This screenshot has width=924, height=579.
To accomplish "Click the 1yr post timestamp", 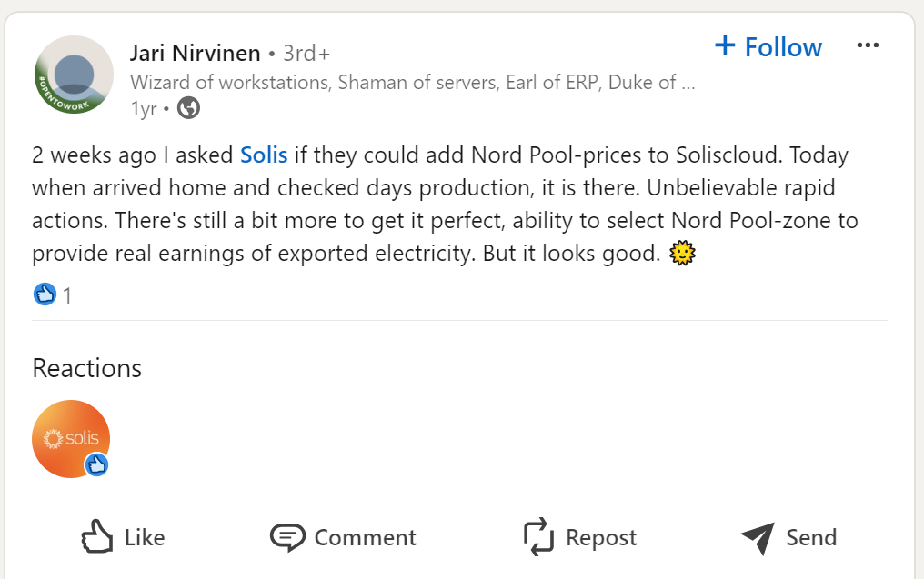I will (144, 109).
